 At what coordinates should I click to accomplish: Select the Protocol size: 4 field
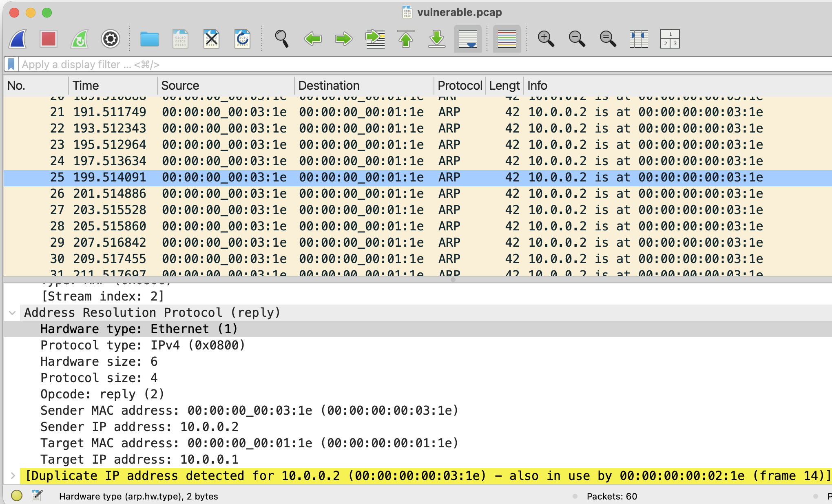[418, 378]
